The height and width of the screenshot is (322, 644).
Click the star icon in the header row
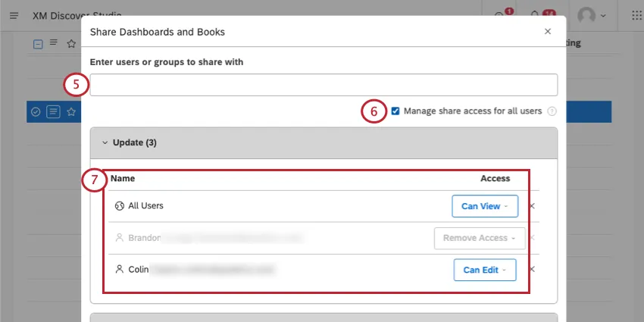point(71,44)
